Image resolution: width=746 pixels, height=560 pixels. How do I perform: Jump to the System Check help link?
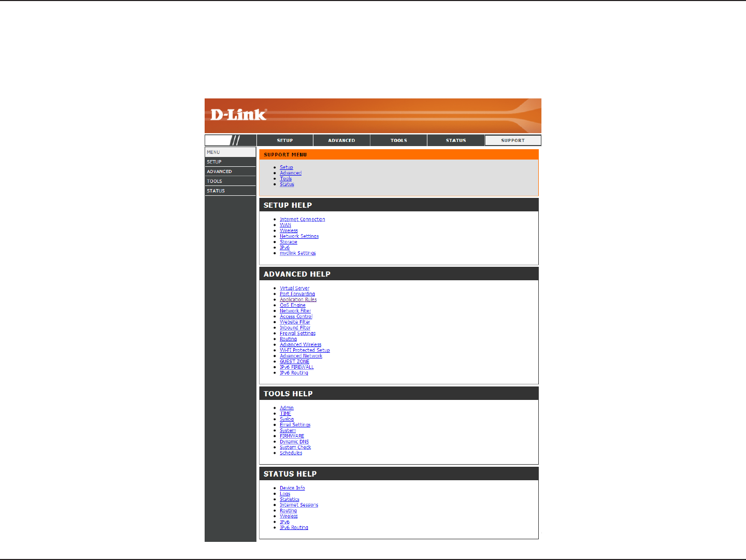(x=296, y=448)
